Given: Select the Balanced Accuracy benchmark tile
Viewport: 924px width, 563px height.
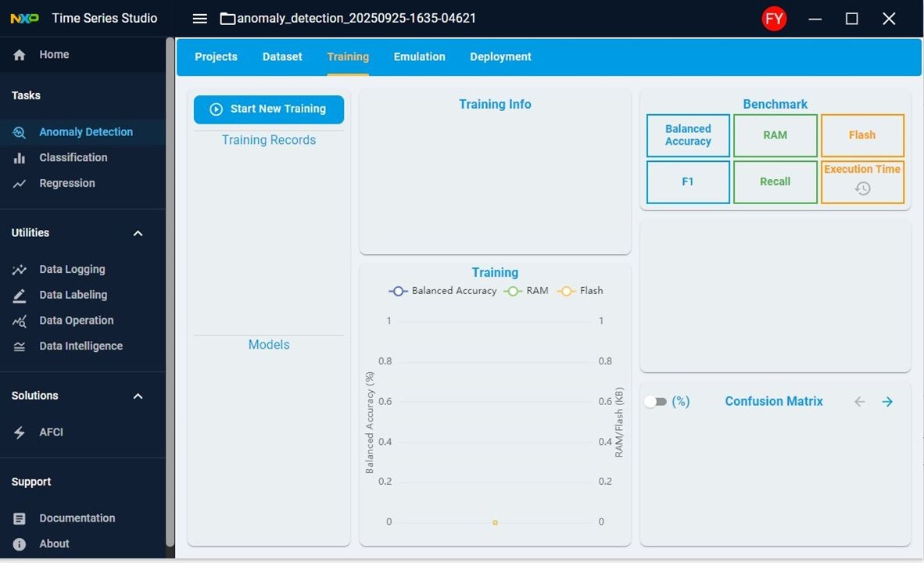Looking at the screenshot, I should coord(688,135).
